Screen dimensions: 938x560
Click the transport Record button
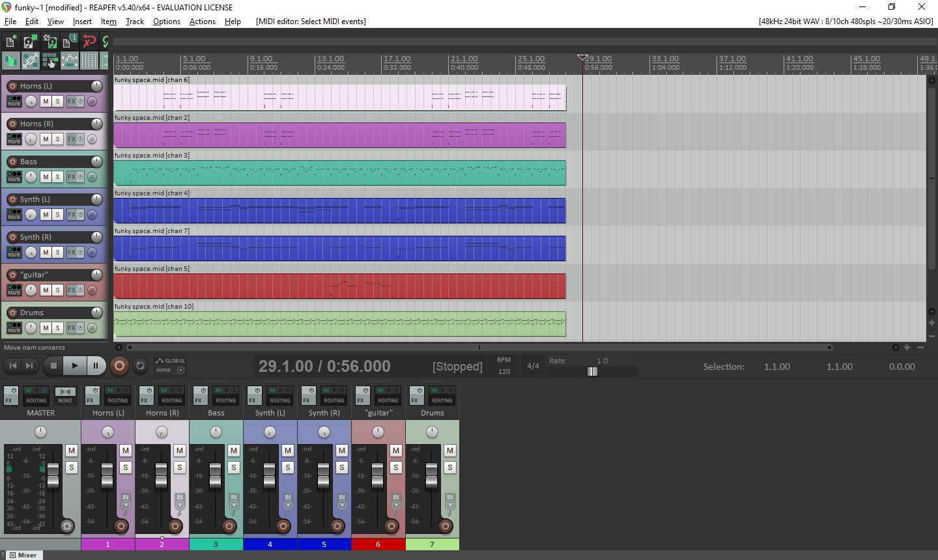point(119,366)
